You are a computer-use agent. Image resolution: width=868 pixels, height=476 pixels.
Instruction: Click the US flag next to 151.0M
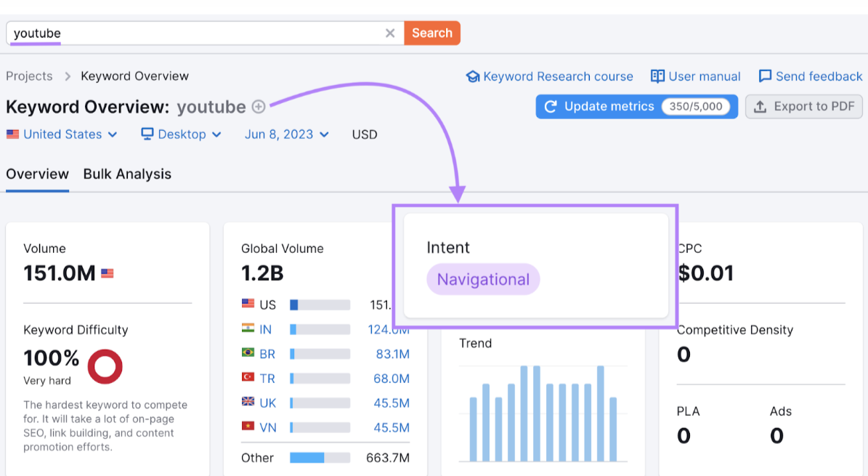pos(108,273)
